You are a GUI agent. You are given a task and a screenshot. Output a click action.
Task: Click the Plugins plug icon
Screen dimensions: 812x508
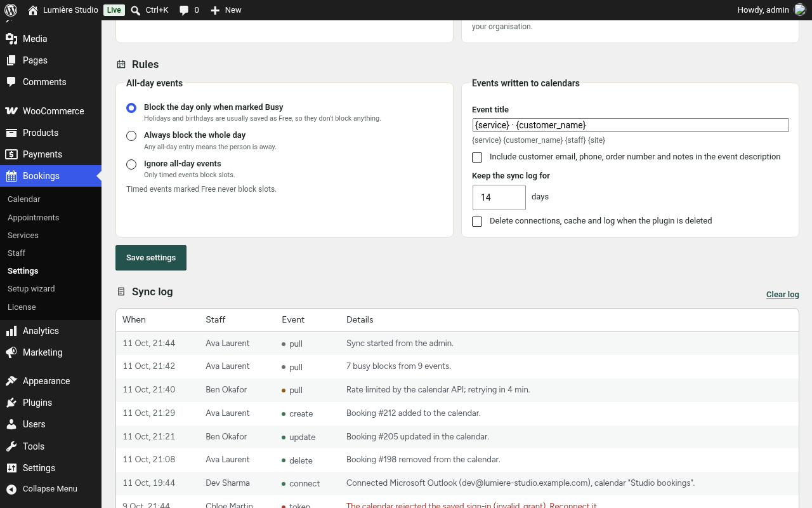tap(11, 403)
